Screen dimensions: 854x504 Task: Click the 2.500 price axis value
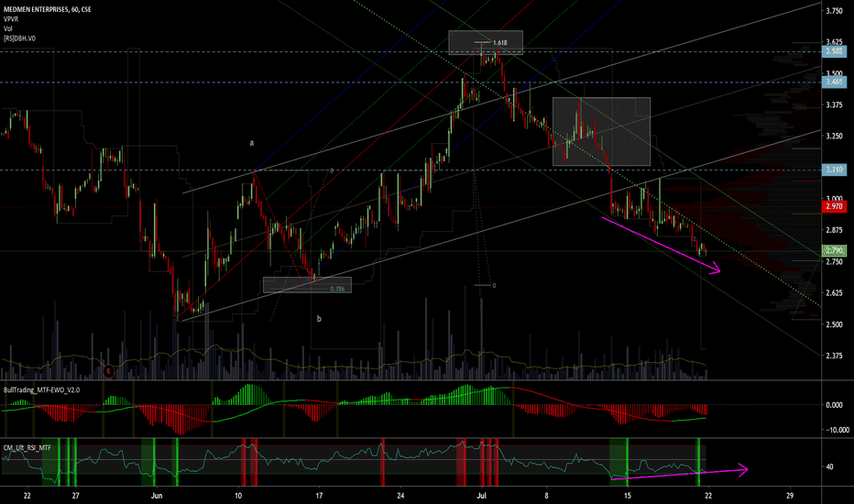click(x=835, y=324)
